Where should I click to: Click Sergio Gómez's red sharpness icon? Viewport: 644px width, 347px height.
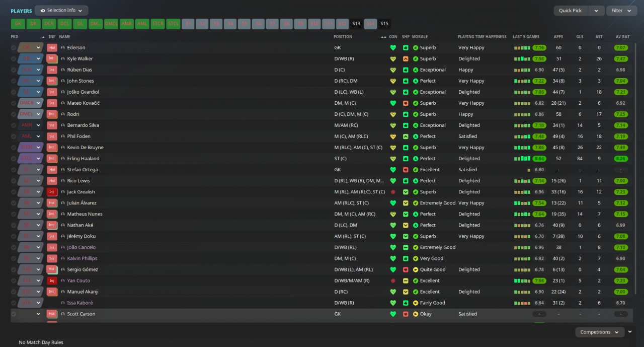406,269
